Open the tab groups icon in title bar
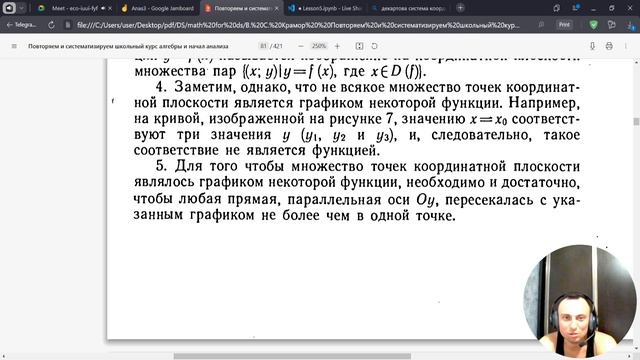The image size is (640, 360). 556,8
